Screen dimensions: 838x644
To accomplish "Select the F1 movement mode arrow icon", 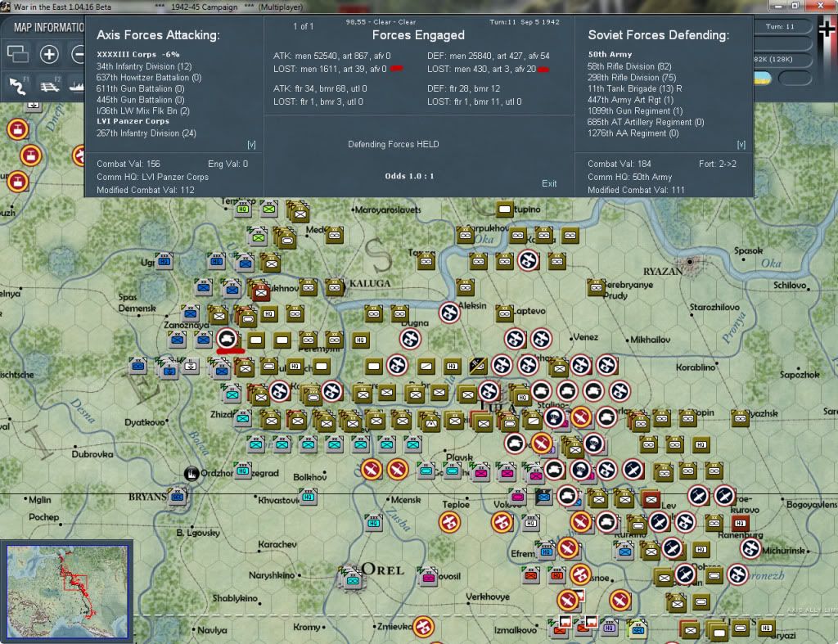I will pos(18,85).
